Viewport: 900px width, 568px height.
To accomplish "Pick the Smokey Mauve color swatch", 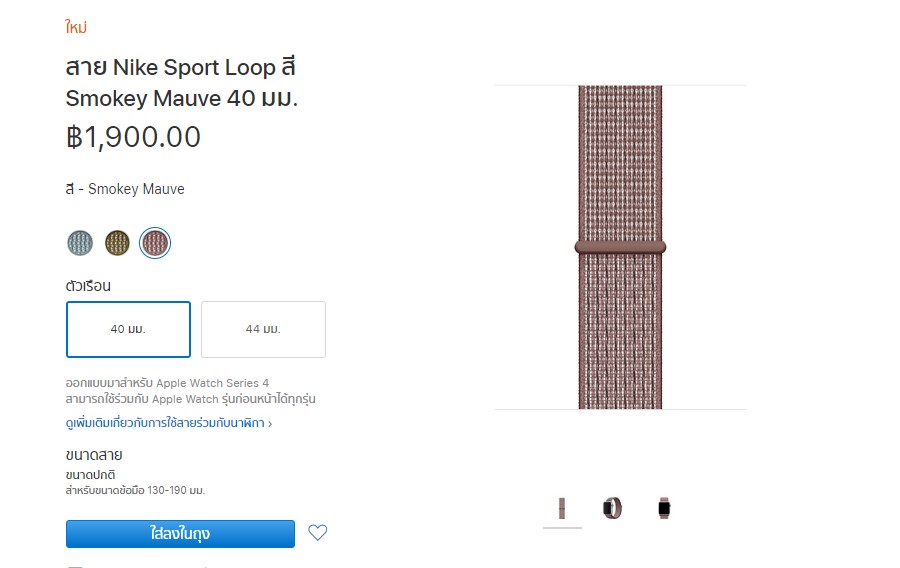I will point(155,242).
